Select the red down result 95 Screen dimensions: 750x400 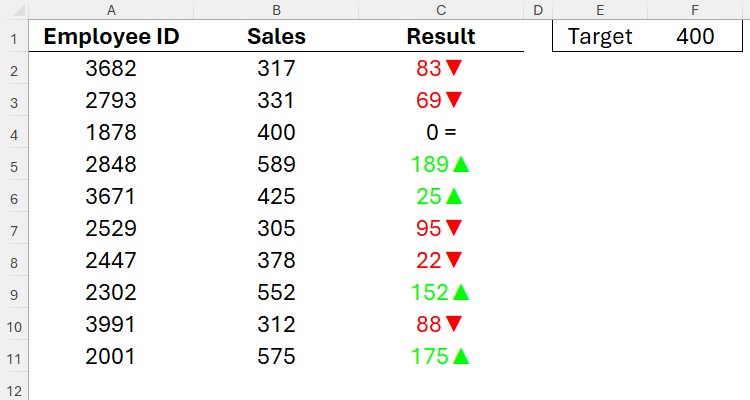pos(440,229)
